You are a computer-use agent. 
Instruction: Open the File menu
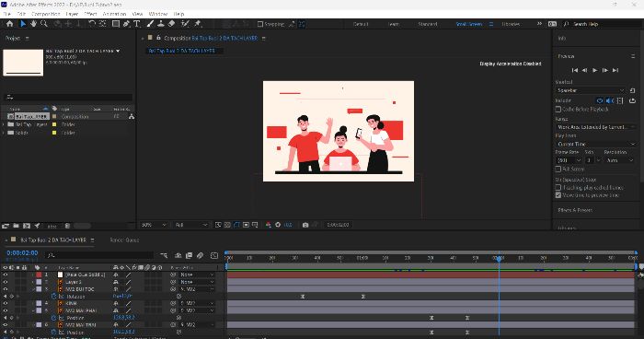pos(7,14)
